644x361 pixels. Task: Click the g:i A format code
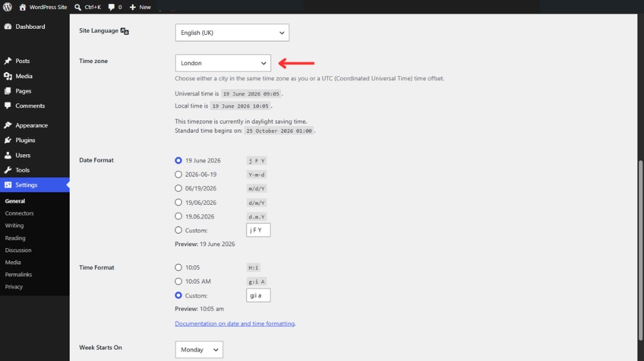point(257,282)
